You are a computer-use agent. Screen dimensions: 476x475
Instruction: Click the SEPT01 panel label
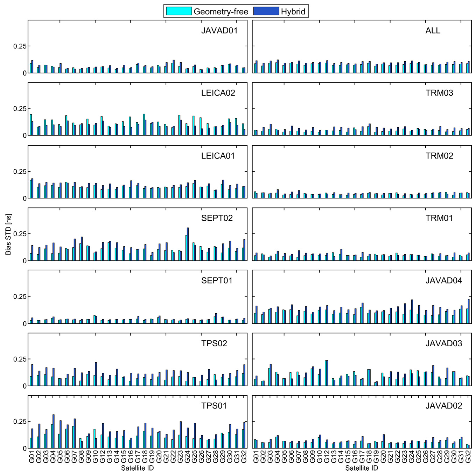click(217, 280)
